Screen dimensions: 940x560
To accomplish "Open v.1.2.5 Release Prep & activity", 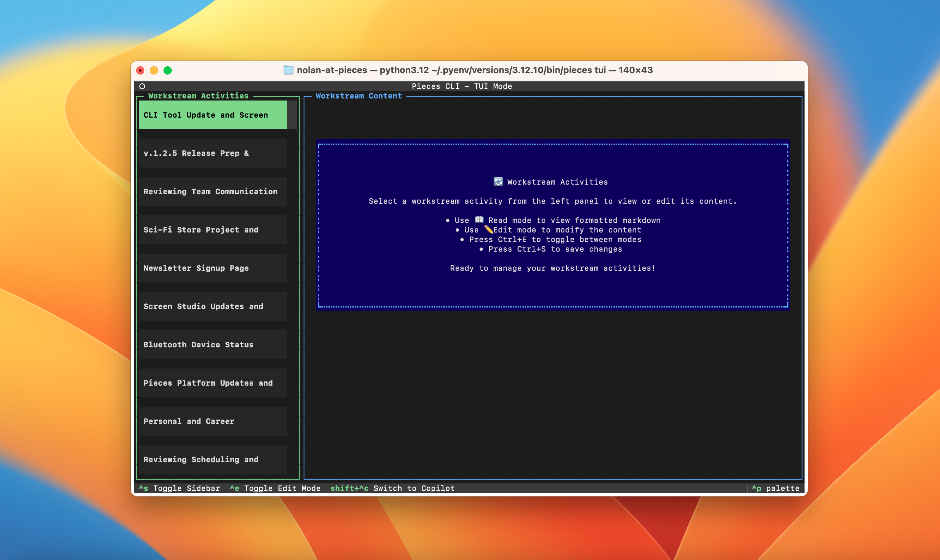I will pos(213,153).
